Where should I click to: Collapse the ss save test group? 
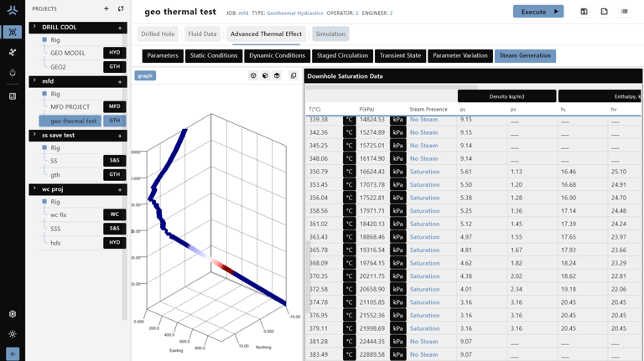pos(34,135)
